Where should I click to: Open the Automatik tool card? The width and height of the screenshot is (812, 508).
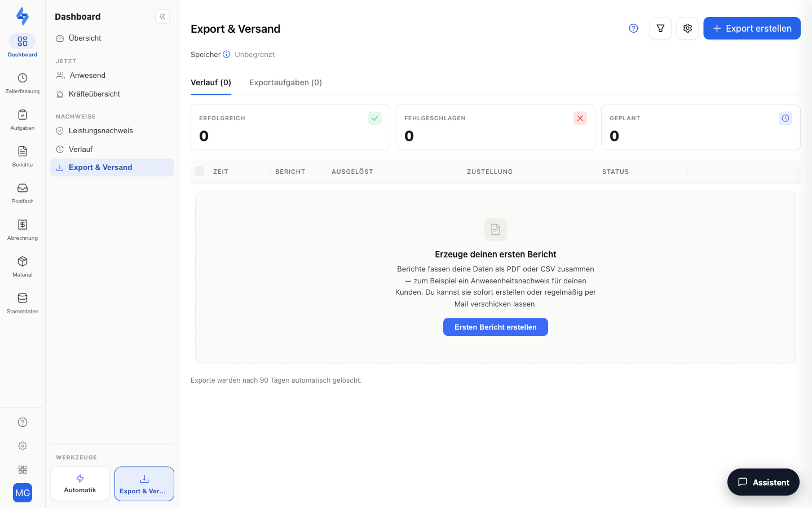(x=80, y=484)
